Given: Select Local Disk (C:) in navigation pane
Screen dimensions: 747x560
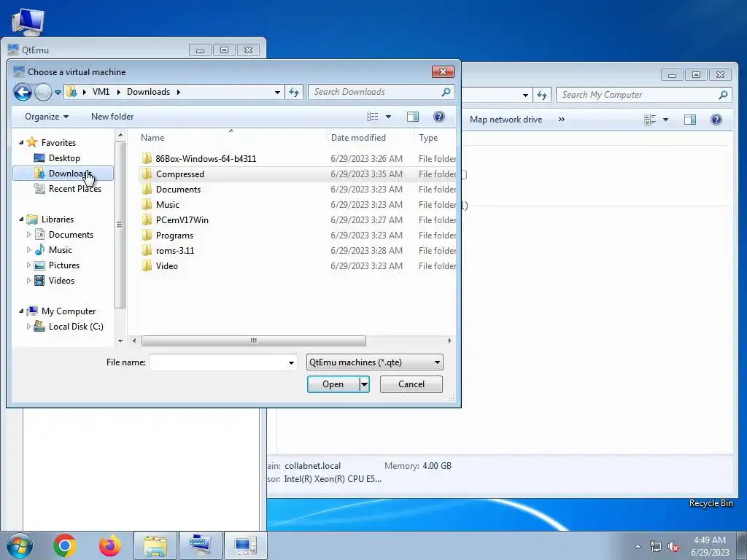Looking at the screenshot, I should 76,326.
